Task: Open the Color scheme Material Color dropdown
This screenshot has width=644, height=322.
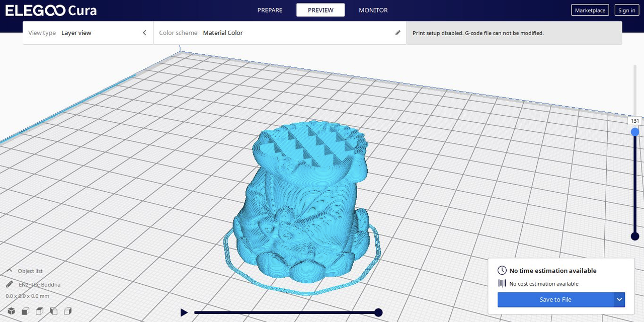Action: click(x=280, y=33)
